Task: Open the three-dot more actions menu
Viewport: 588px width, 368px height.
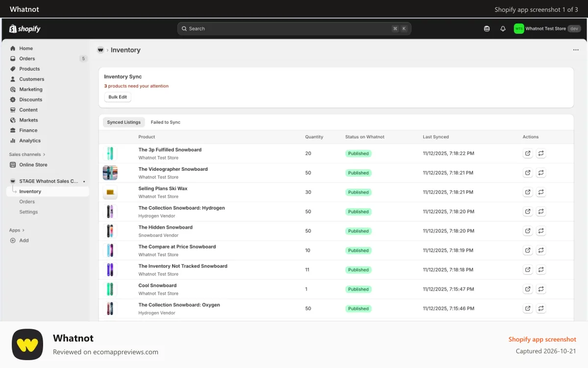Action: (576, 50)
